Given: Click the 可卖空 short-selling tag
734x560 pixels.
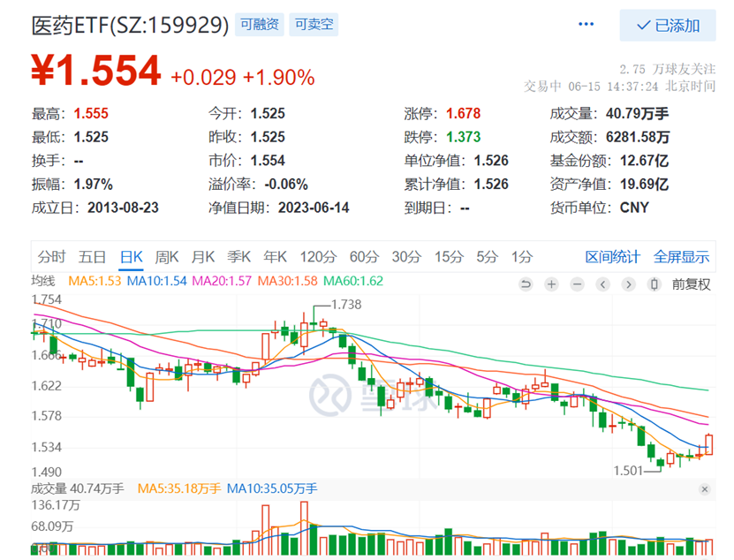Looking at the screenshot, I should (314, 25).
